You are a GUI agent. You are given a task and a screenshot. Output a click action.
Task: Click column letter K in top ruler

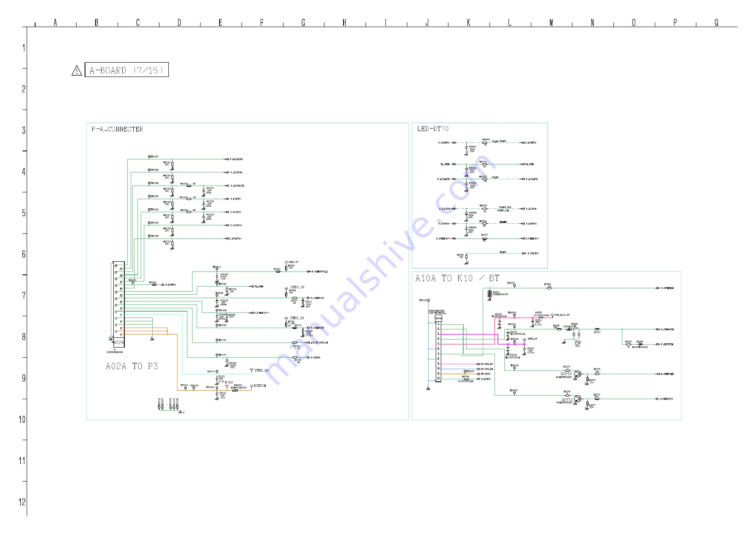(468, 22)
